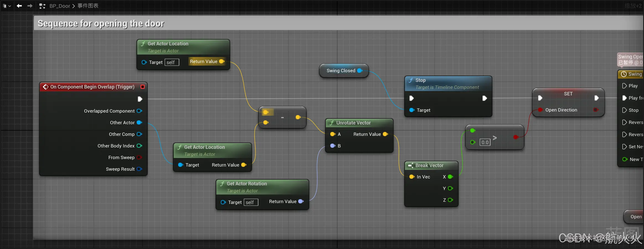
Task: Click the Other Body Index output pin
Action: click(139, 146)
